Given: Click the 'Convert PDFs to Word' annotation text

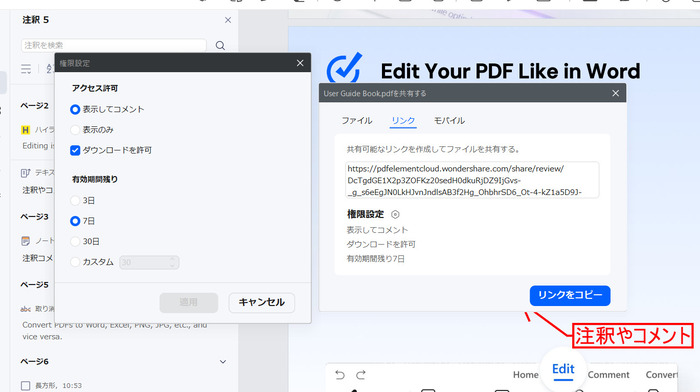Looking at the screenshot, I should tap(114, 331).
